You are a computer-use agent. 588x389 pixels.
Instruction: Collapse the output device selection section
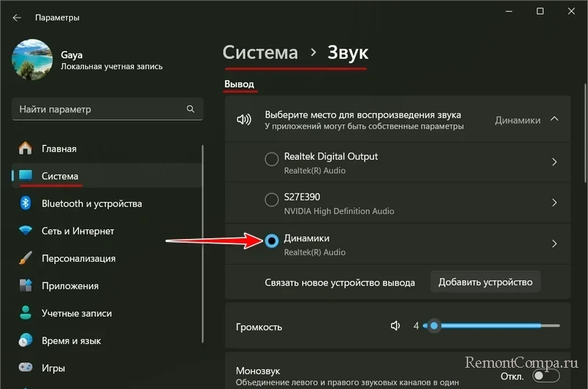coord(554,119)
